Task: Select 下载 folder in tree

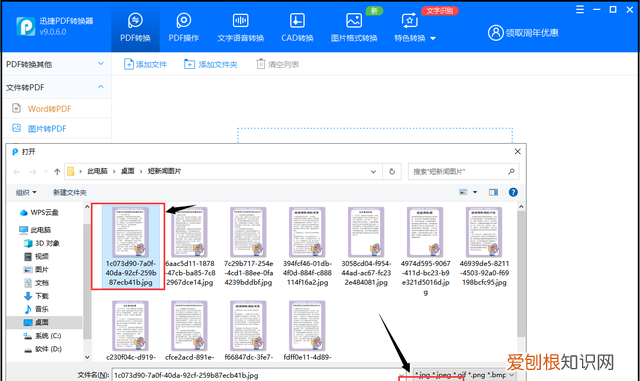Action: click(x=36, y=296)
